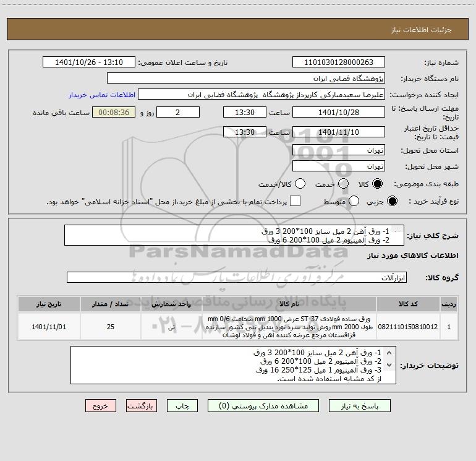Select the خدمت radio button
Screen dimensions: 476x461
coord(343,184)
